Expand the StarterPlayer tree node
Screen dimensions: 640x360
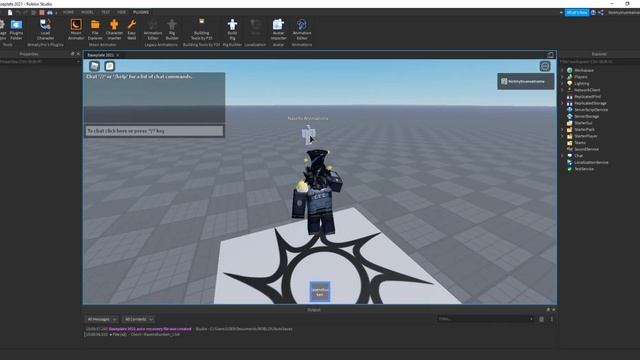tap(562, 136)
